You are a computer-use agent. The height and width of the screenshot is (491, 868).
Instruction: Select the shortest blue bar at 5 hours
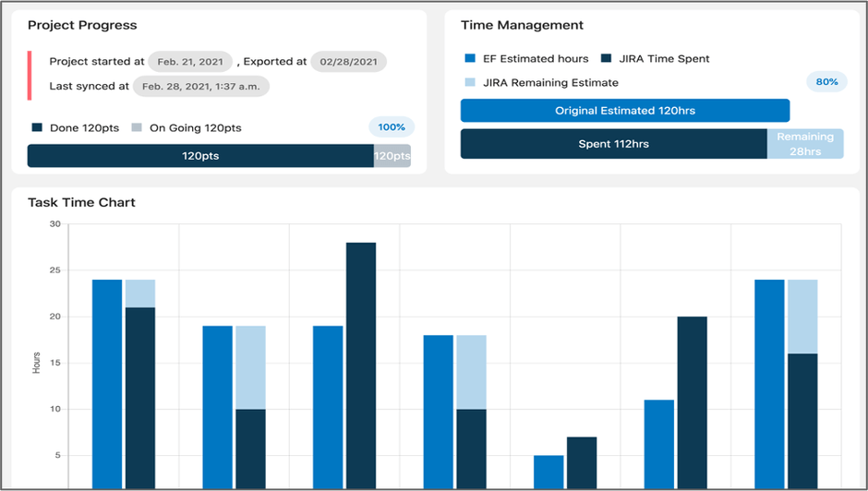(549, 472)
